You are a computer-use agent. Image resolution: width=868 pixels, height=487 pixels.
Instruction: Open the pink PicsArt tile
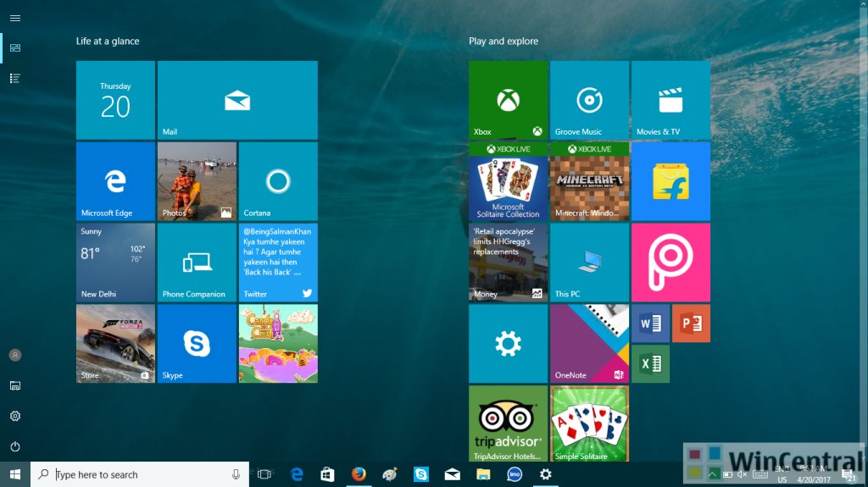(x=670, y=263)
